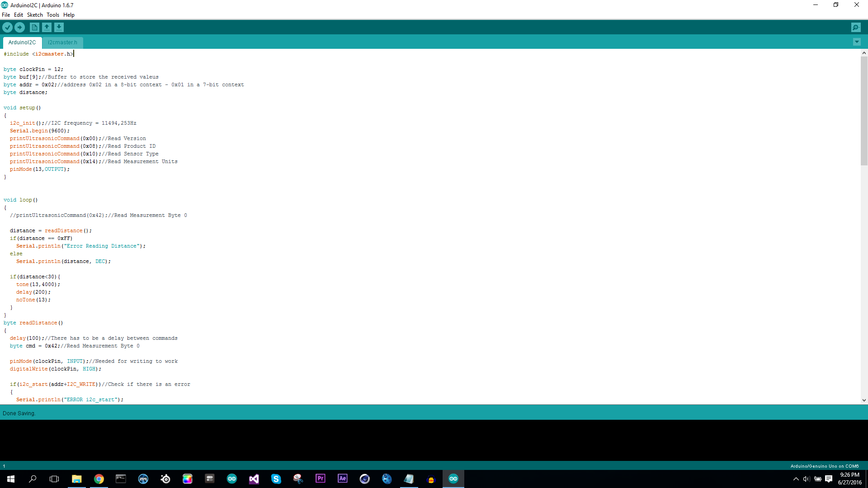Viewport: 868px width, 488px height.
Task: Upload the sketch using the arrow icon
Action: click(x=19, y=27)
